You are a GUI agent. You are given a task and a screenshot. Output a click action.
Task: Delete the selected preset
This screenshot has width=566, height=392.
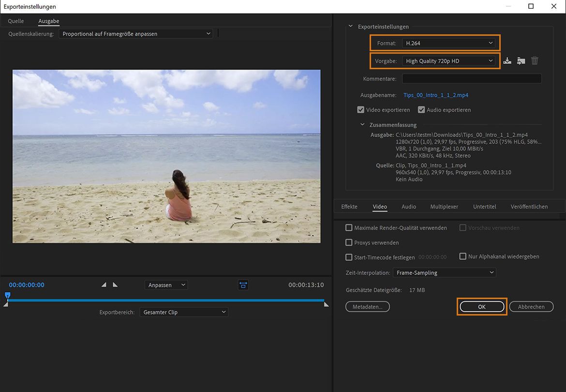[x=534, y=60]
